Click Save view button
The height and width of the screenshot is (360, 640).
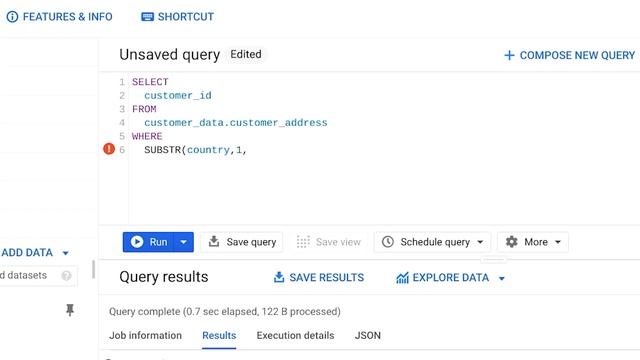pyautogui.click(x=329, y=242)
